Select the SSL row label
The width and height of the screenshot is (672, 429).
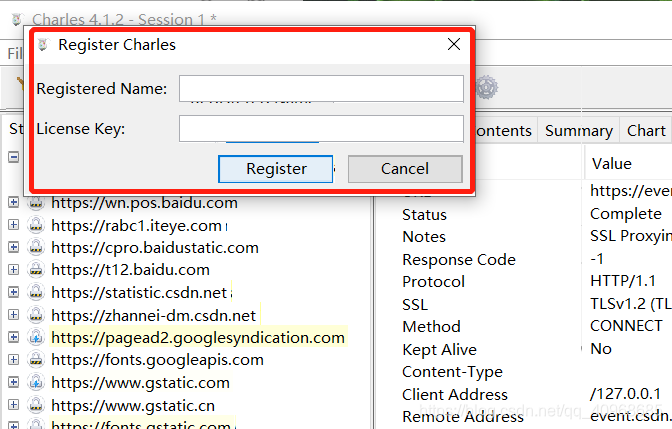click(x=415, y=305)
